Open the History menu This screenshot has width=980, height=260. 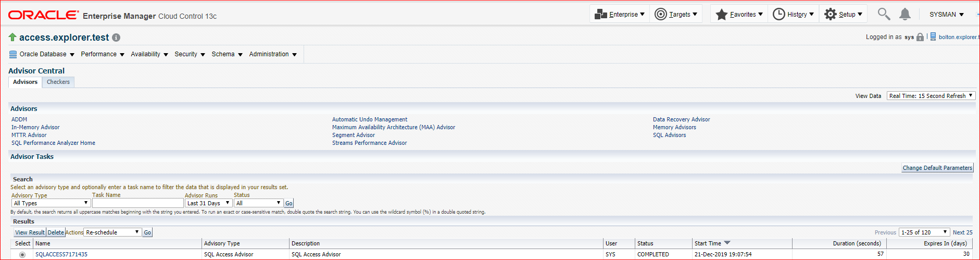(793, 14)
